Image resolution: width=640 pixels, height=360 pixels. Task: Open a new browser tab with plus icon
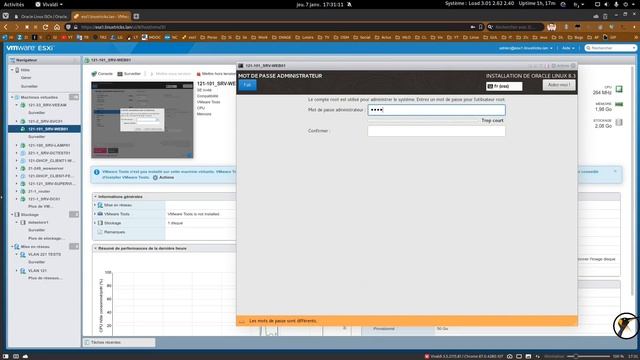tap(136, 16)
